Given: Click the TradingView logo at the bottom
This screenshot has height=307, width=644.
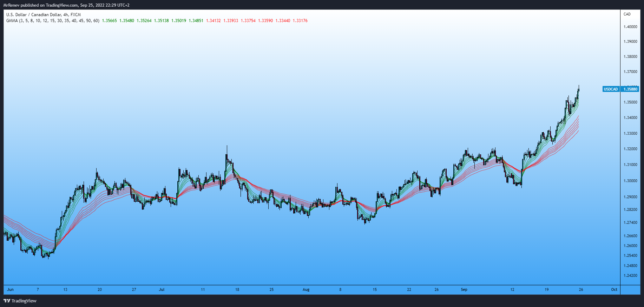Looking at the screenshot, I should click(x=20, y=301).
